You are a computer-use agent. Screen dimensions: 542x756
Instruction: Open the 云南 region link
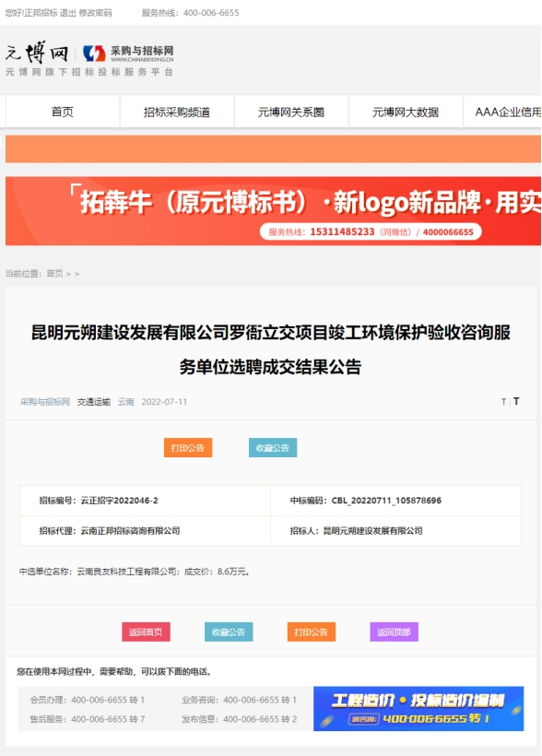(x=126, y=402)
